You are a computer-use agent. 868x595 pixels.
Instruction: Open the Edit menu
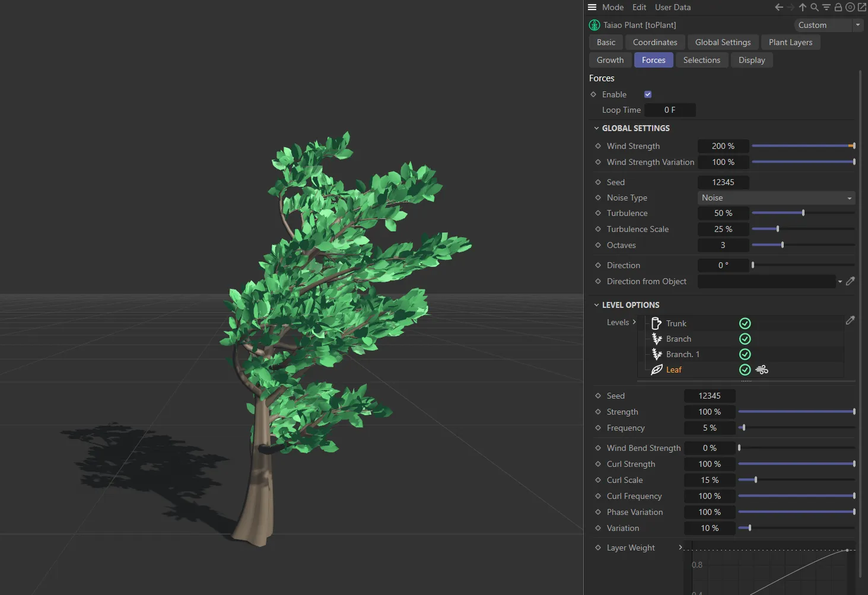(x=639, y=7)
